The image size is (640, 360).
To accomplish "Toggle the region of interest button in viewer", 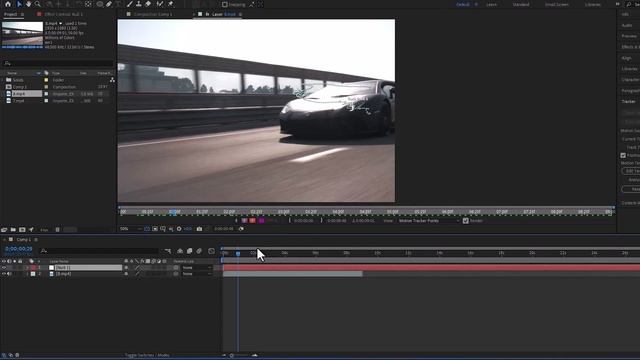I will (x=155, y=229).
